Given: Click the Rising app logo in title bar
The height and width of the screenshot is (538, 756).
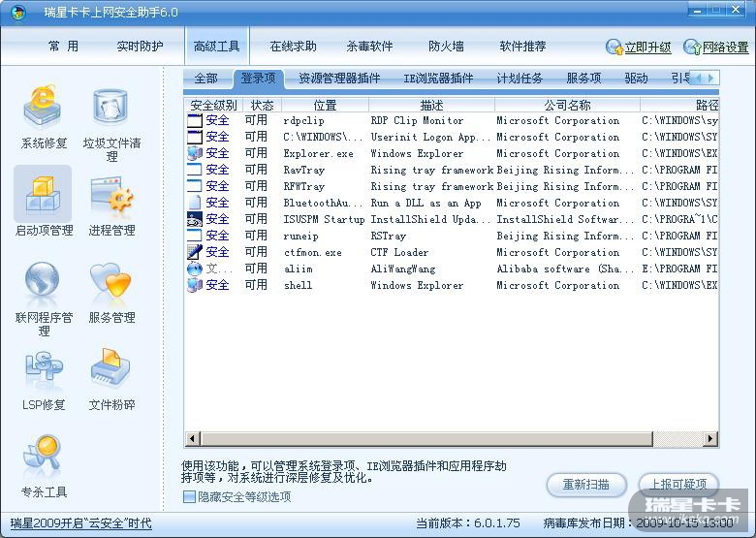Looking at the screenshot, I should (17, 12).
